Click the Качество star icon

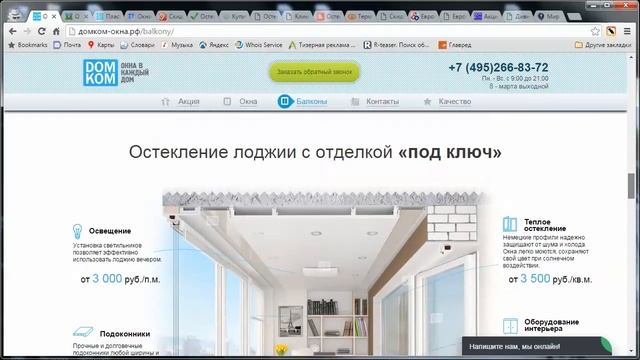point(427,101)
